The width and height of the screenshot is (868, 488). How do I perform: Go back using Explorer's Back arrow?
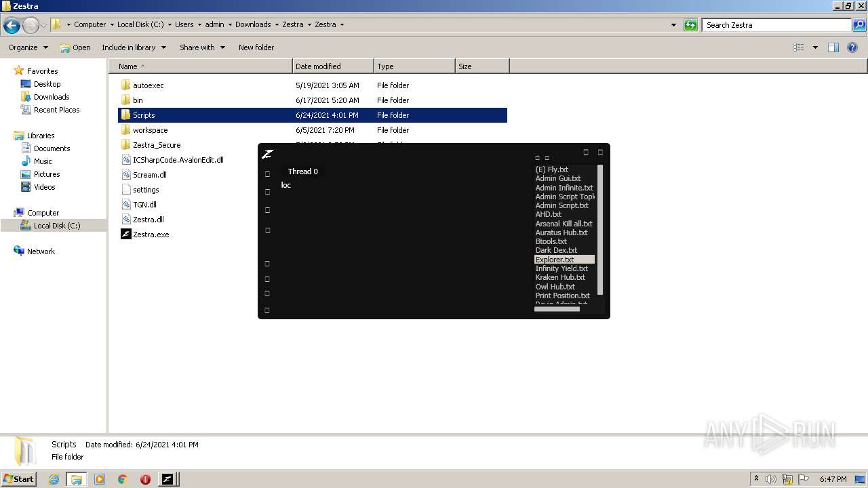click(12, 26)
